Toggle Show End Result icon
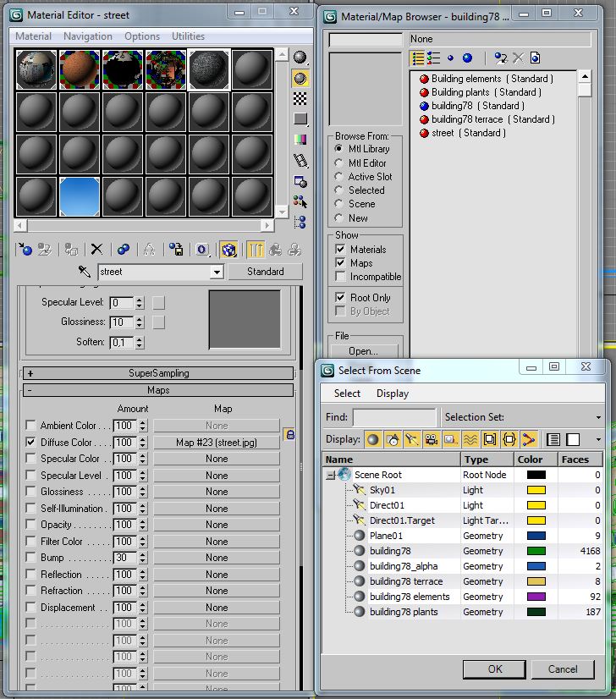The image size is (616, 699). tap(256, 250)
